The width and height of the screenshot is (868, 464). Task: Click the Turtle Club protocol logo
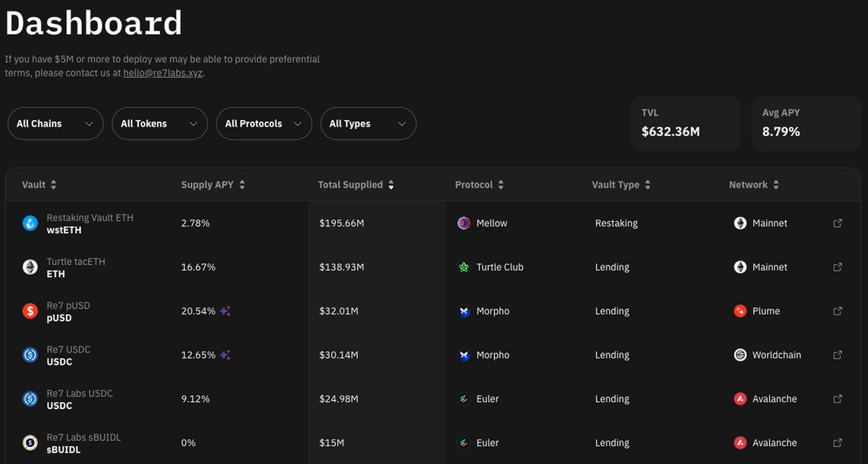click(x=464, y=267)
